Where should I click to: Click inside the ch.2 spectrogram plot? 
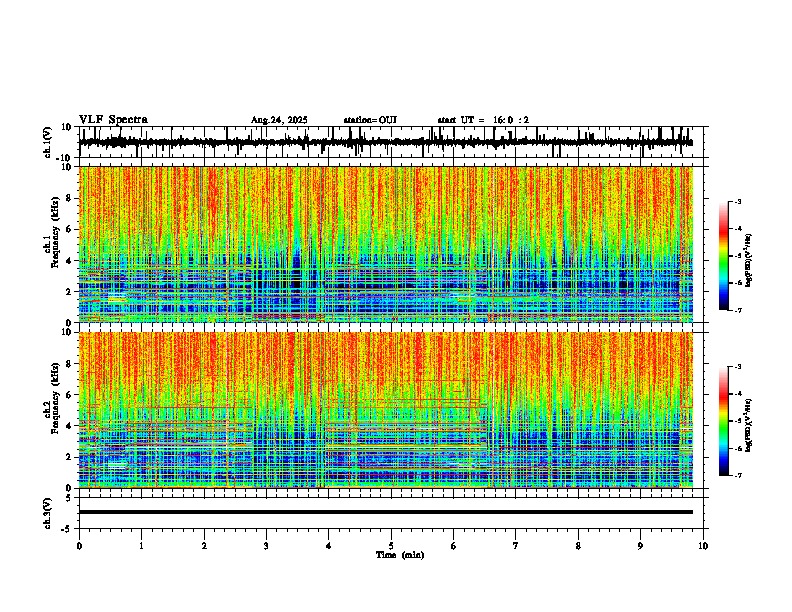[x=385, y=410]
